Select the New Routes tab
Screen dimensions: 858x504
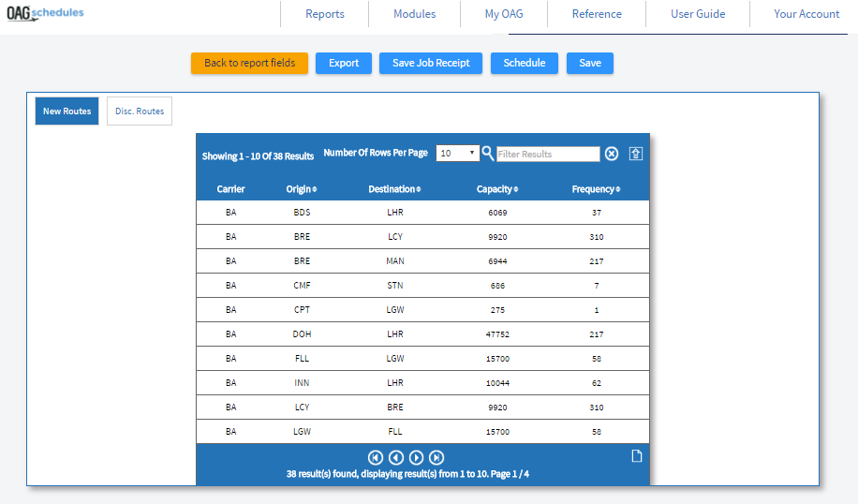click(67, 111)
